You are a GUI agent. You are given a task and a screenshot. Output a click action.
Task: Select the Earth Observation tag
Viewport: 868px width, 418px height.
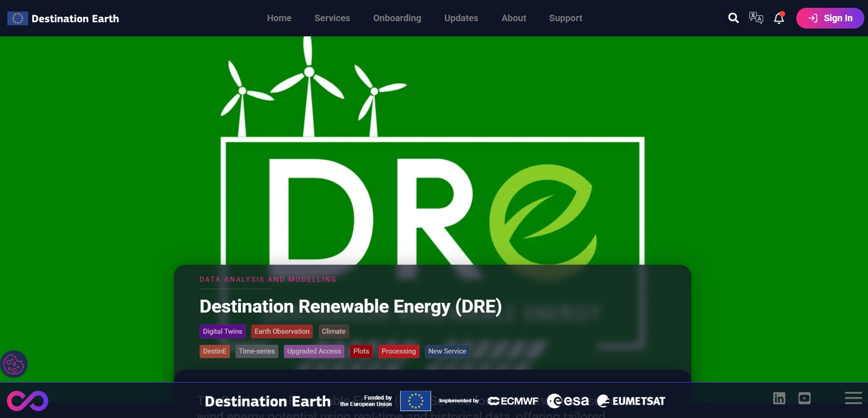(x=282, y=331)
